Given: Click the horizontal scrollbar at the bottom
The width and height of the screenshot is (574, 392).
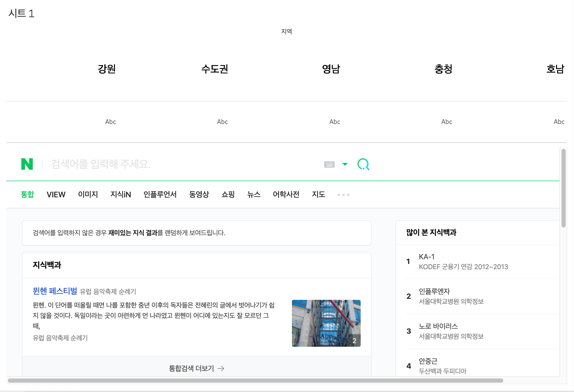Looking at the screenshot, I should 255,381.
